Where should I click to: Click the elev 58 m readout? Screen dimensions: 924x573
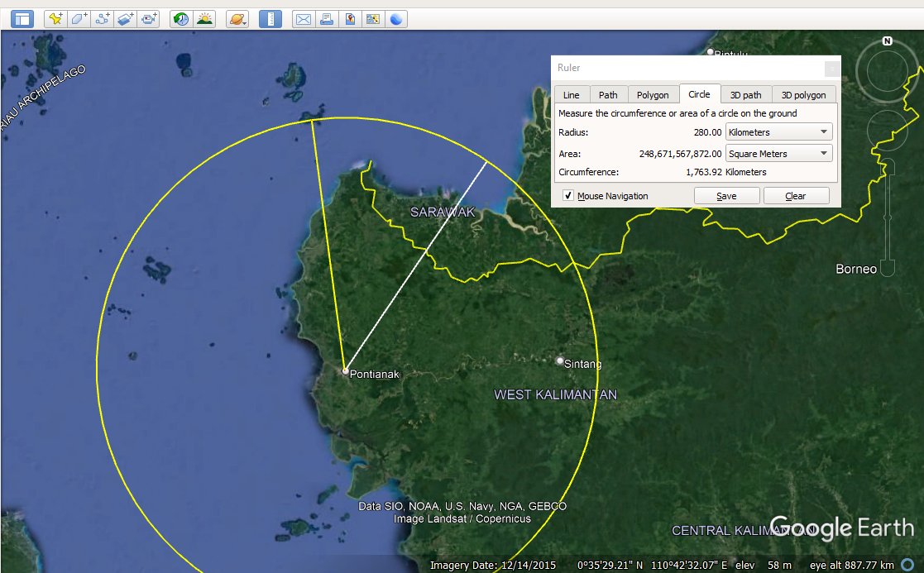coord(764,566)
